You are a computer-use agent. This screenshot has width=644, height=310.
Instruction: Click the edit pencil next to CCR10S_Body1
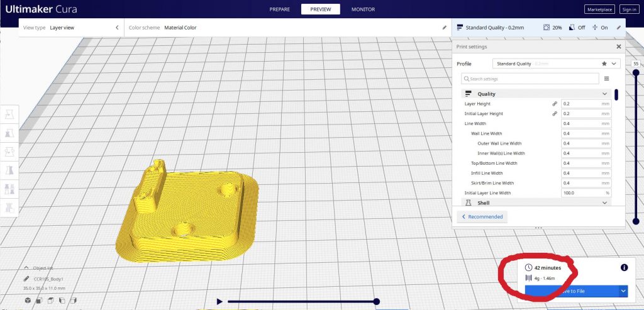coord(26,279)
